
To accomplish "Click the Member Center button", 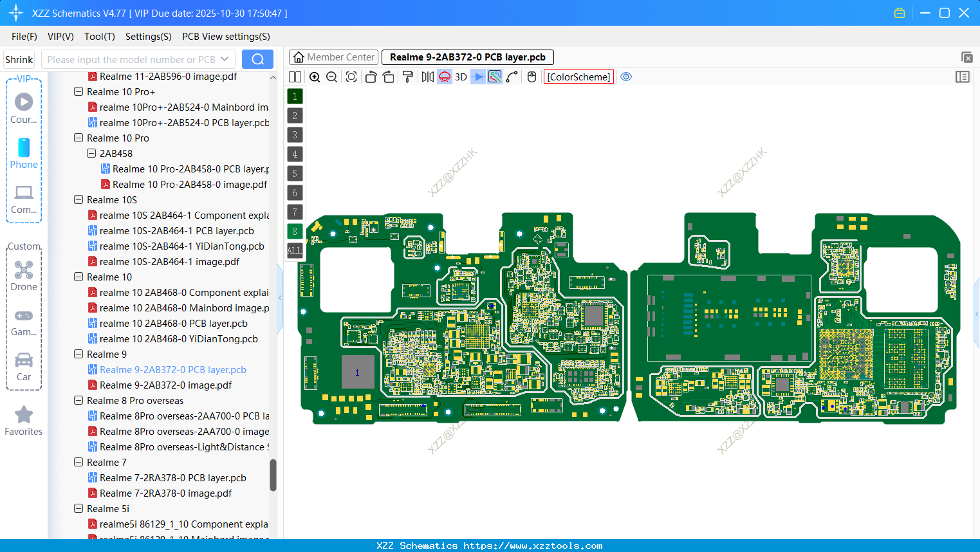I will pos(333,57).
